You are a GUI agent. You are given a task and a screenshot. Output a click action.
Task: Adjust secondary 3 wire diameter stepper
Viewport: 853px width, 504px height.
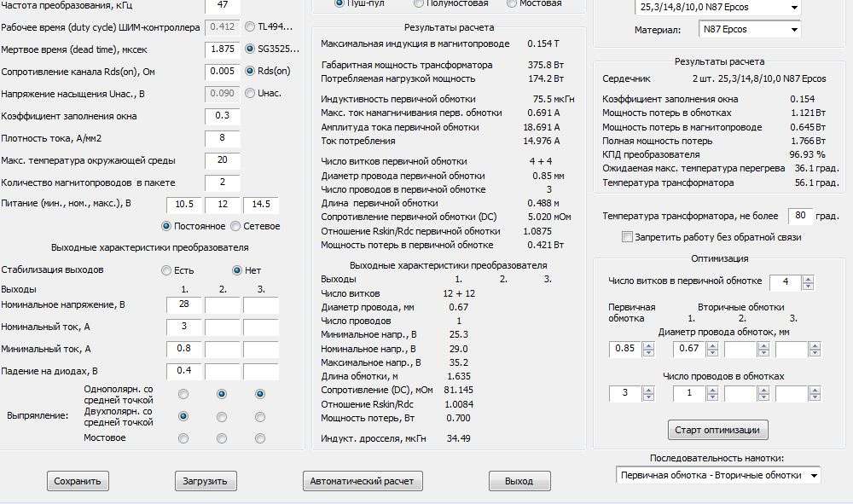click(x=815, y=349)
